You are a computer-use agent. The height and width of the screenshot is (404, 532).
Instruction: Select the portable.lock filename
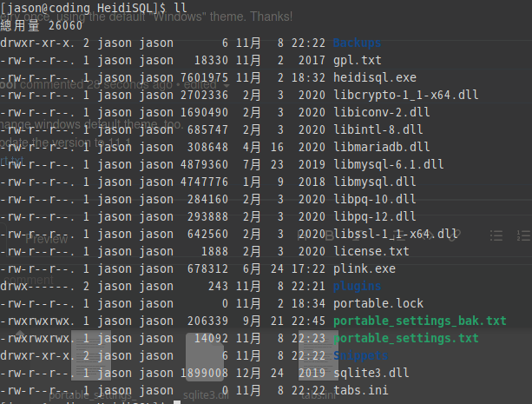pos(378,303)
